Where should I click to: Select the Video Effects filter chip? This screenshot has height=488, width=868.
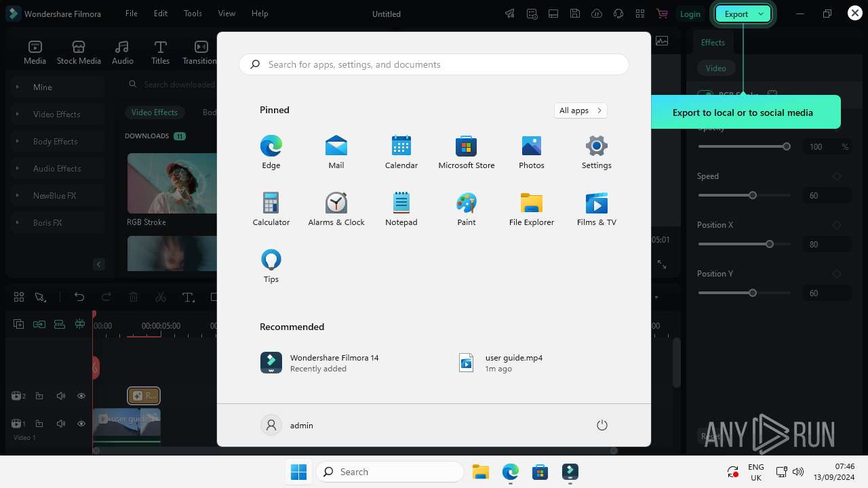tap(155, 113)
